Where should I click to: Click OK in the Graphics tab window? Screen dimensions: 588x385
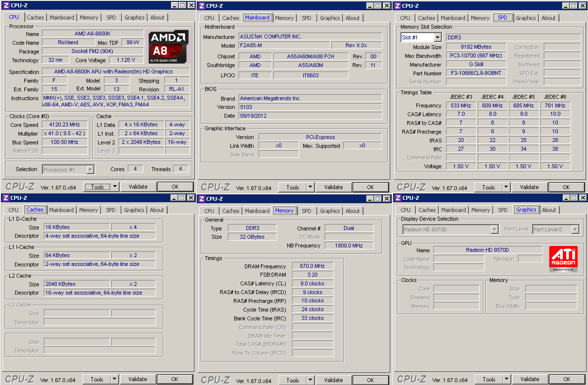pos(567,379)
